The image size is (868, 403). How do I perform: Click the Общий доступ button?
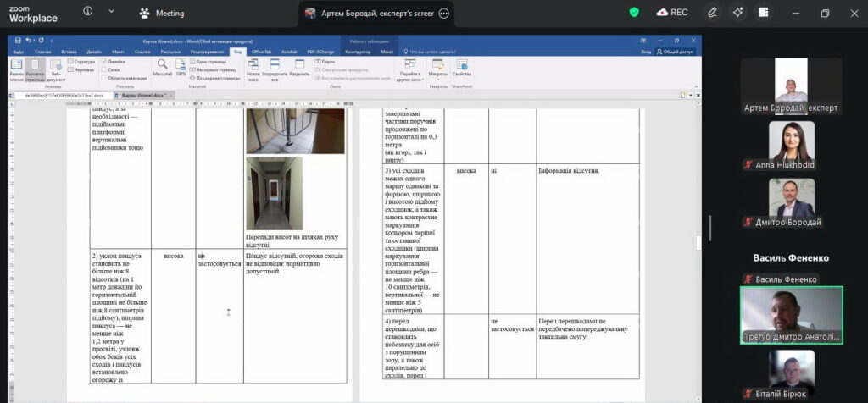tap(674, 52)
